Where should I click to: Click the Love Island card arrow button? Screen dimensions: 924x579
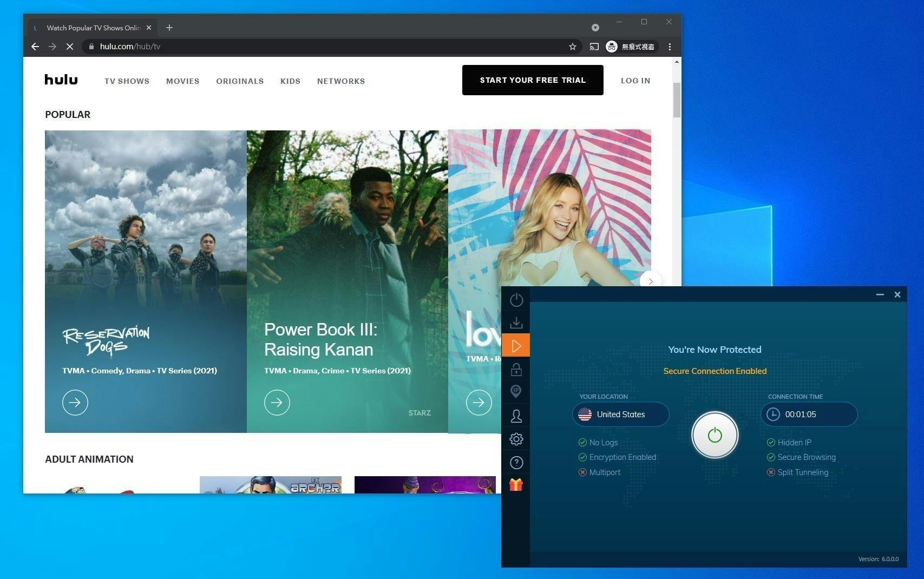(x=479, y=403)
